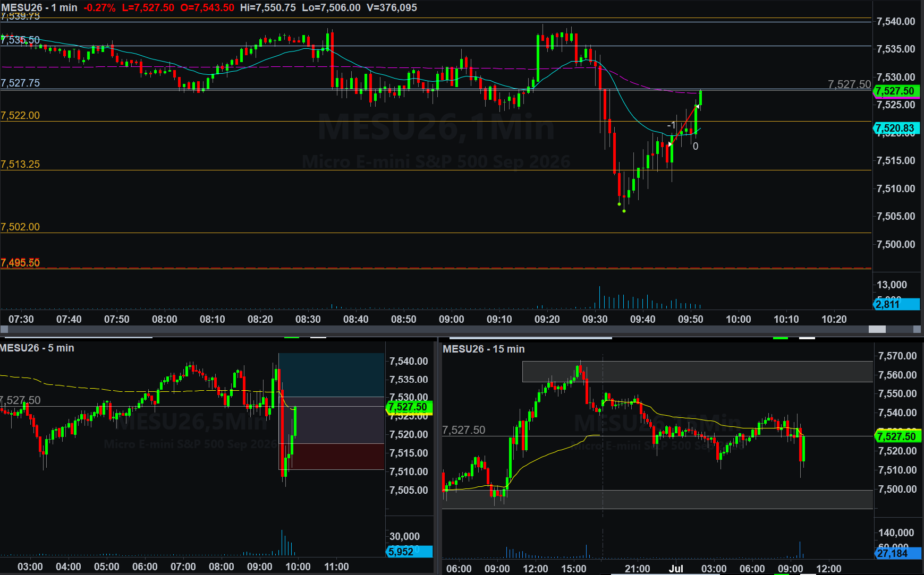Click the upper gray supply zone on 15 min chart
Screen dimensions: 924x575
coord(697,372)
